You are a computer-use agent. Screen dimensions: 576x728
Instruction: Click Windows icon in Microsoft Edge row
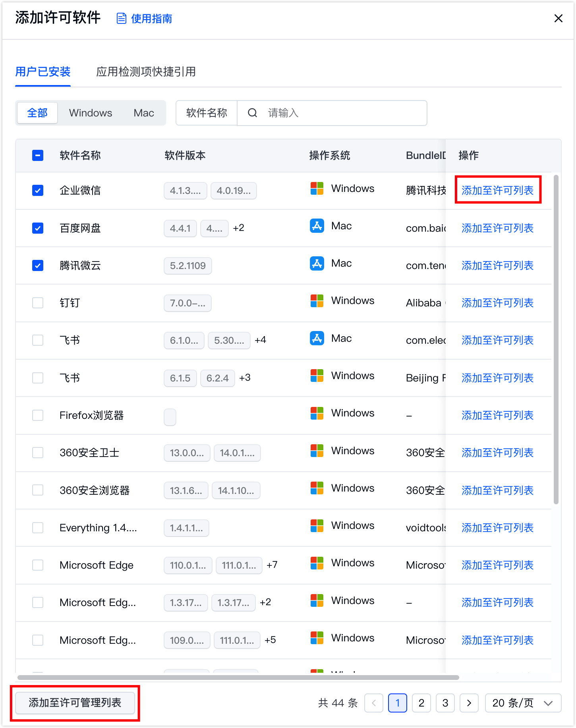pos(317,563)
